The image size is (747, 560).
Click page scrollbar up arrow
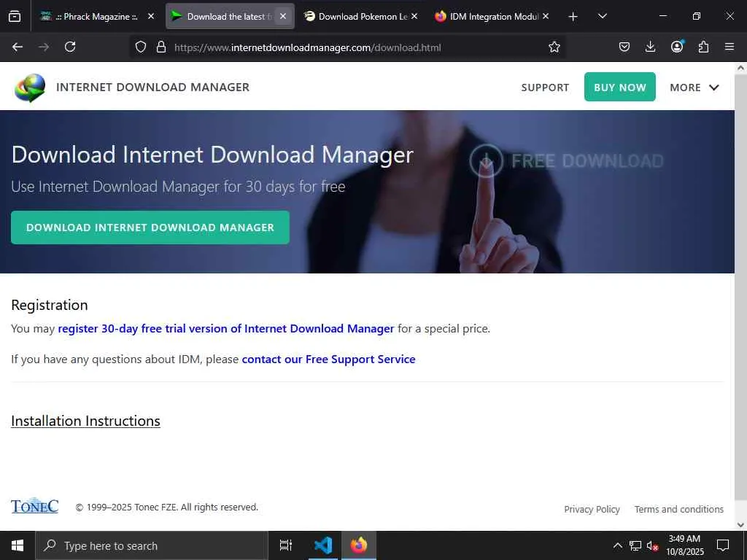[741, 68]
